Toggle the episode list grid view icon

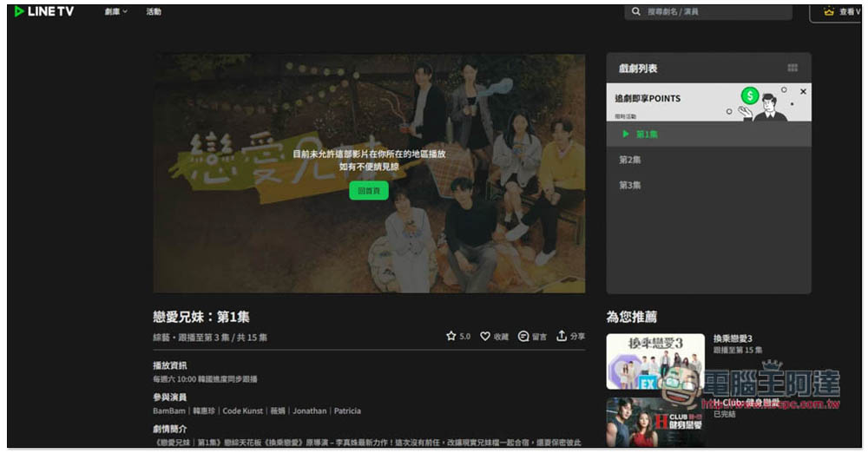(792, 68)
